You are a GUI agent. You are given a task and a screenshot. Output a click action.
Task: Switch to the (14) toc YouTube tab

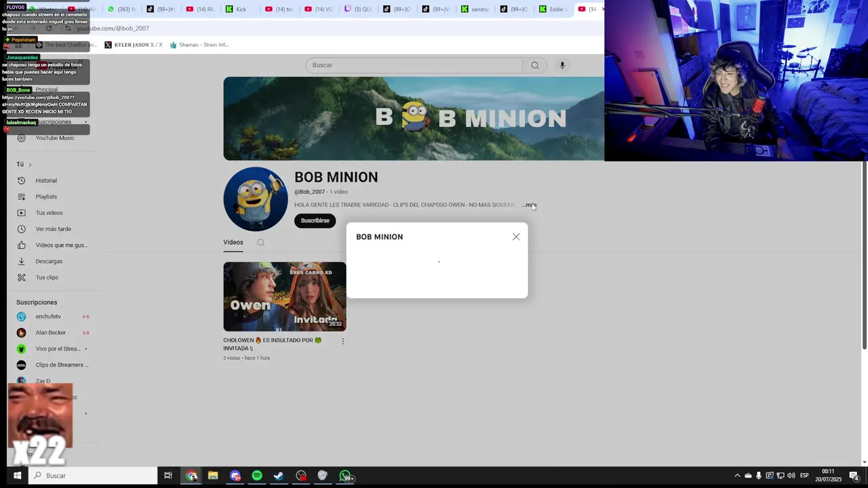(x=279, y=9)
